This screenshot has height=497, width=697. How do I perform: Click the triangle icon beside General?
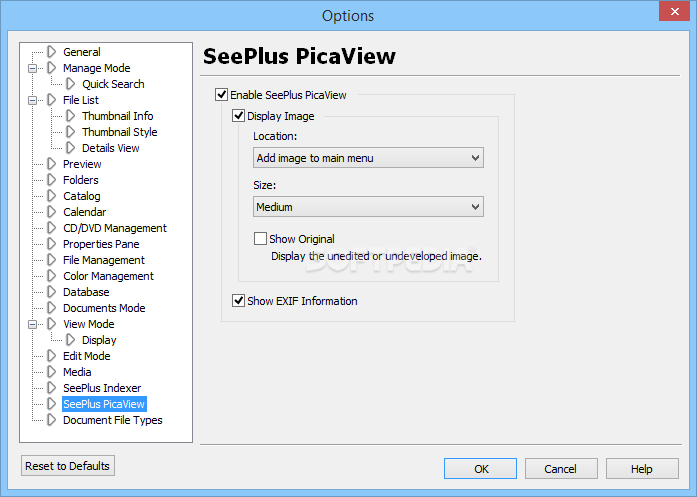(x=52, y=52)
